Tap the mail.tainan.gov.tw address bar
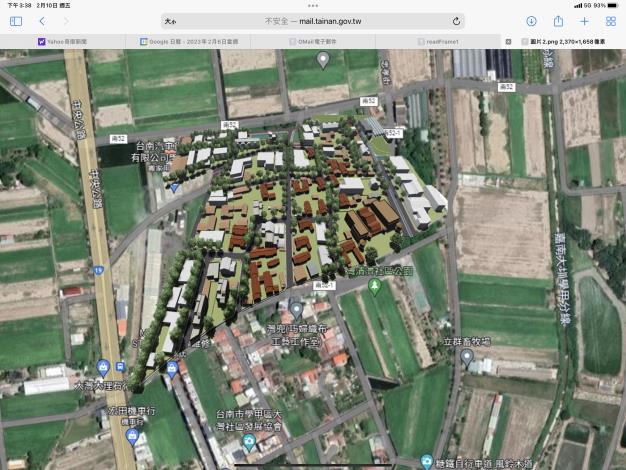The height and width of the screenshot is (470, 626). (x=312, y=21)
